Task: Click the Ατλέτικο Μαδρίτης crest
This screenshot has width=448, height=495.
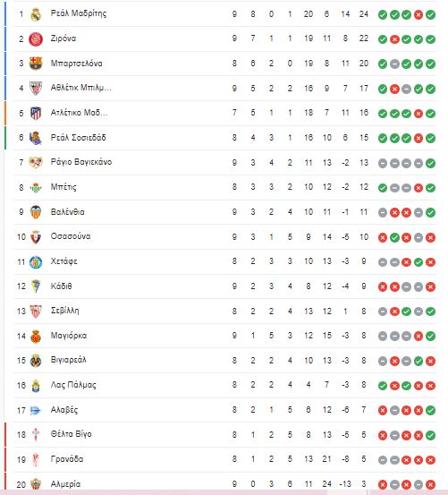Action: pos(36,113)
